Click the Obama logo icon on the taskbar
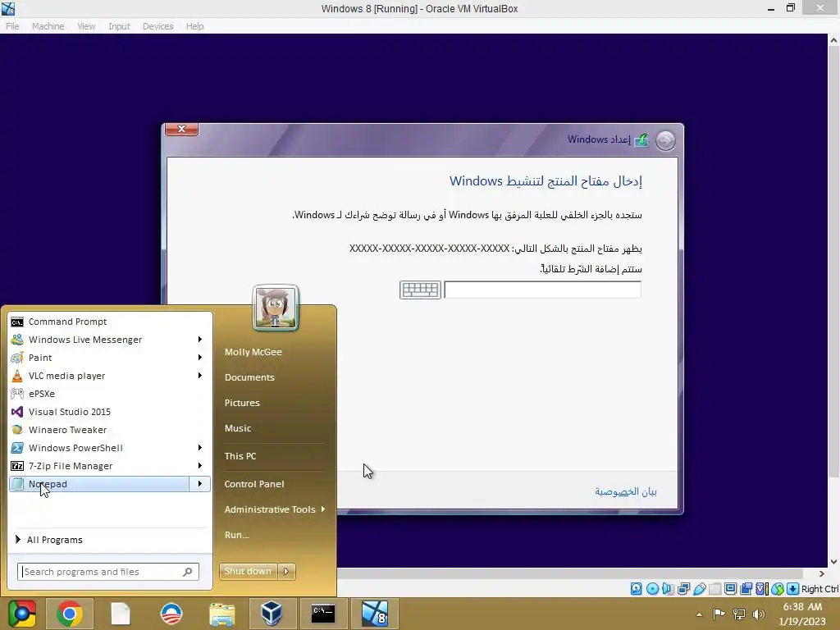 [171, 614]
